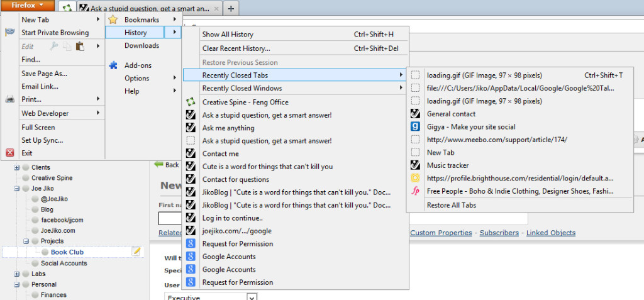Select Social Accounts in the tree
The height and width of the screenshot is (300, 644).
64,263
